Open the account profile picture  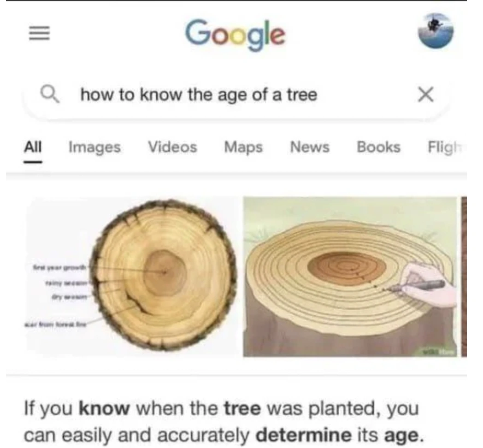(x=436, y=31)
